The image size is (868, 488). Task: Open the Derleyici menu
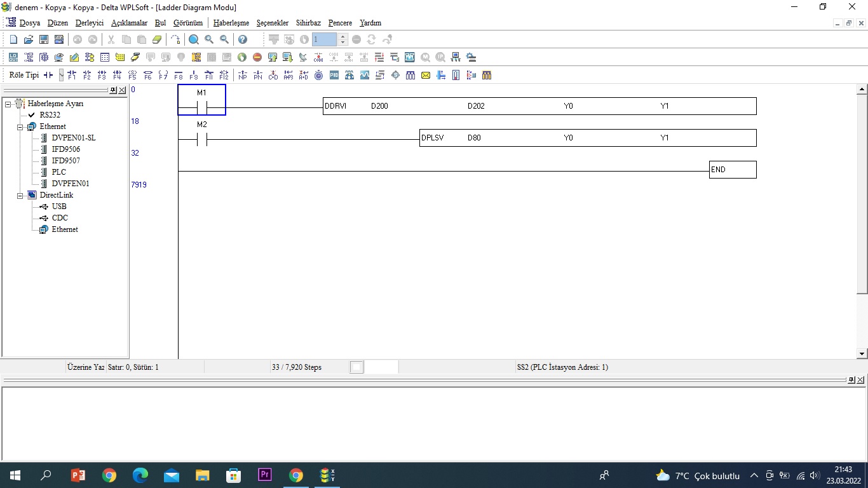(89, 23)
